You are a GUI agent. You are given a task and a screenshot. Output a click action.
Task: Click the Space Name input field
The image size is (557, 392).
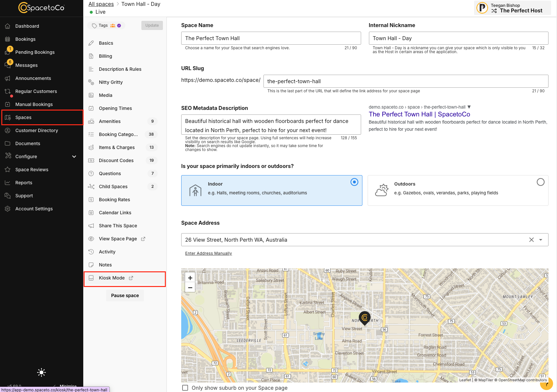point(271,38)
